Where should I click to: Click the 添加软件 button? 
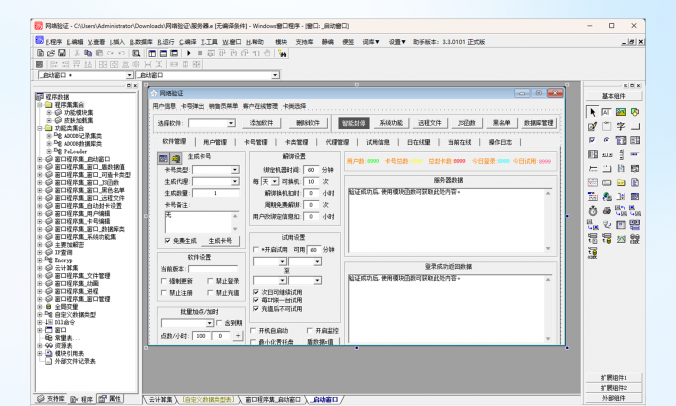[x=261, y=123]
